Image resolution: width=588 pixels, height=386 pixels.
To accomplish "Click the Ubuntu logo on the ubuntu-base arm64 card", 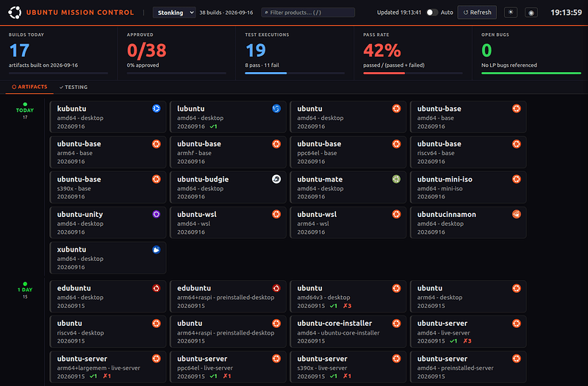I will tap(157, 143).
